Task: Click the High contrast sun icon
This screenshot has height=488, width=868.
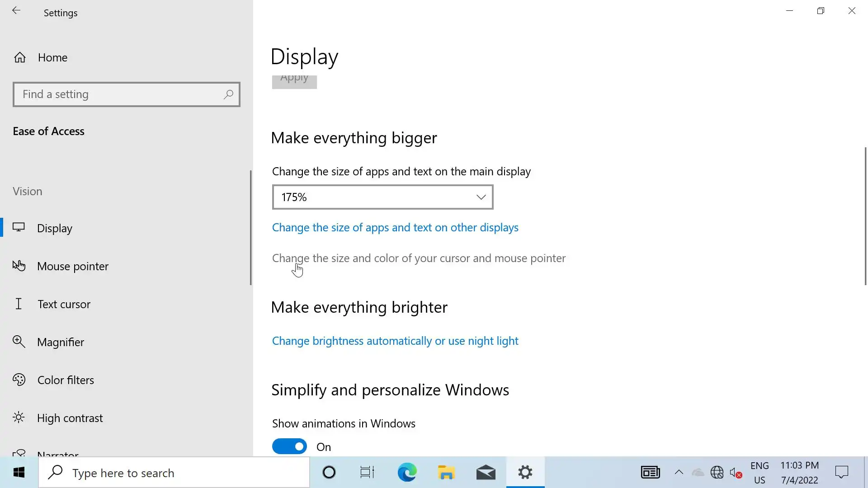Action: 19,418
